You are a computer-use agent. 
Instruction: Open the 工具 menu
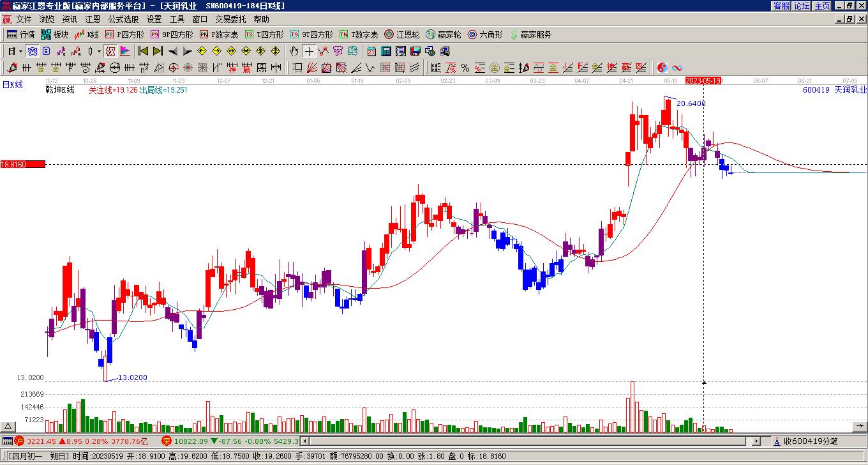pos(177,19)
